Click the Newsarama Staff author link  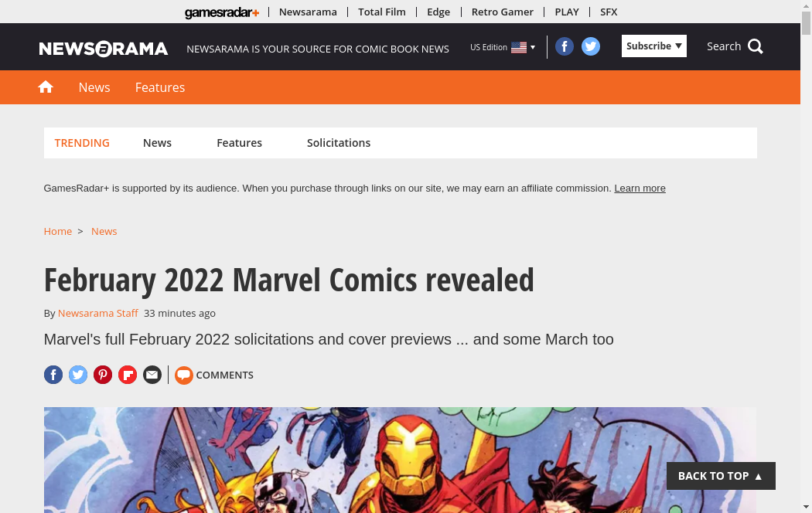point(98,314)
